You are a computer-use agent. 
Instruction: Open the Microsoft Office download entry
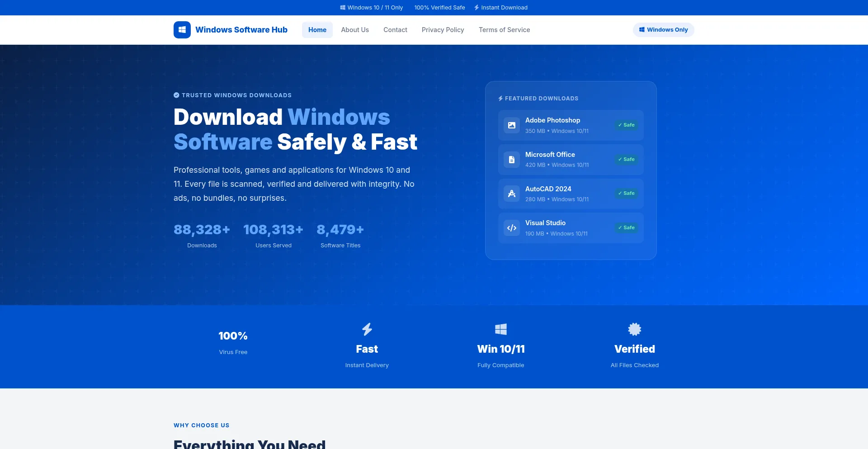click(x=571, y=160)
